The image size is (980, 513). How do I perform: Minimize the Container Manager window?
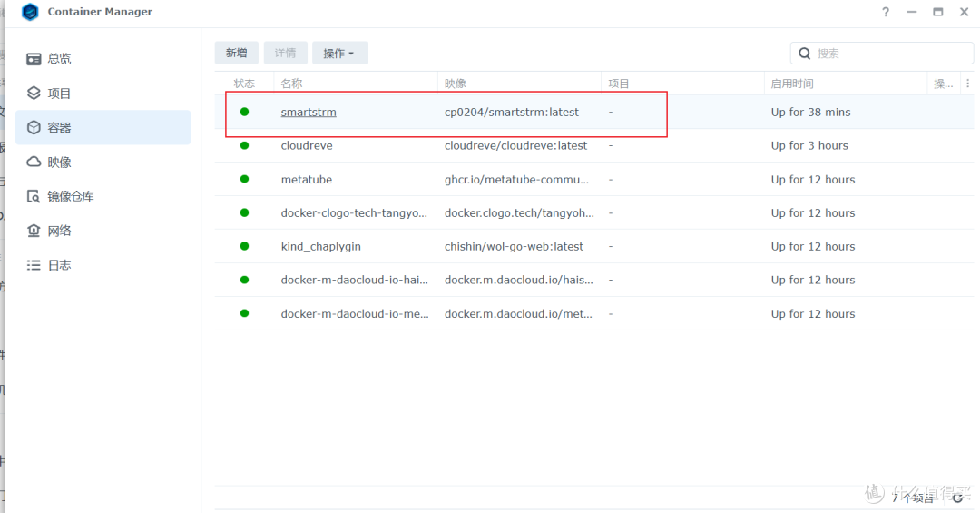tap(912, 12)
